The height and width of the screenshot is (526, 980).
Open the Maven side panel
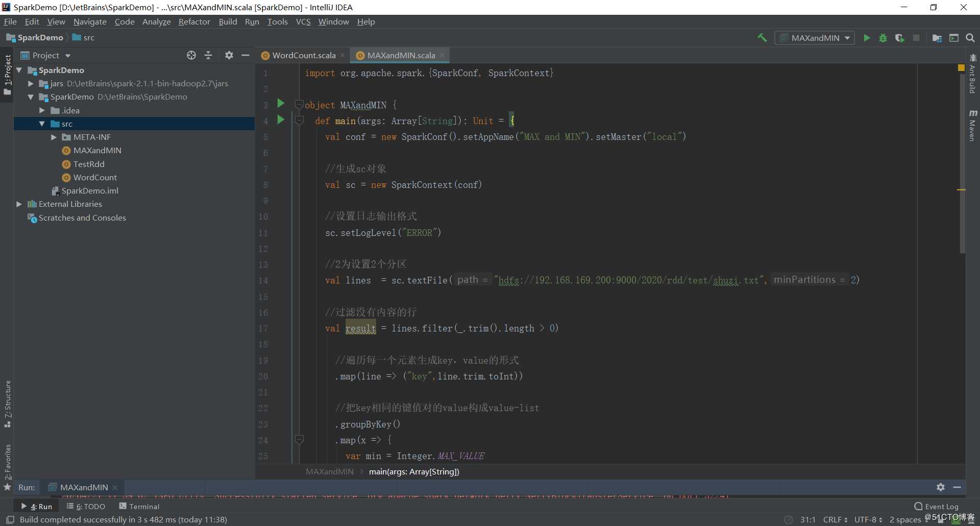tap(972, 125)
